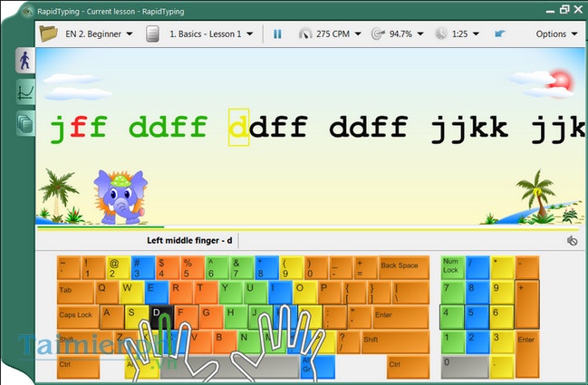
Task: Click the numpad 9 key
Action: tap(502, 293)
